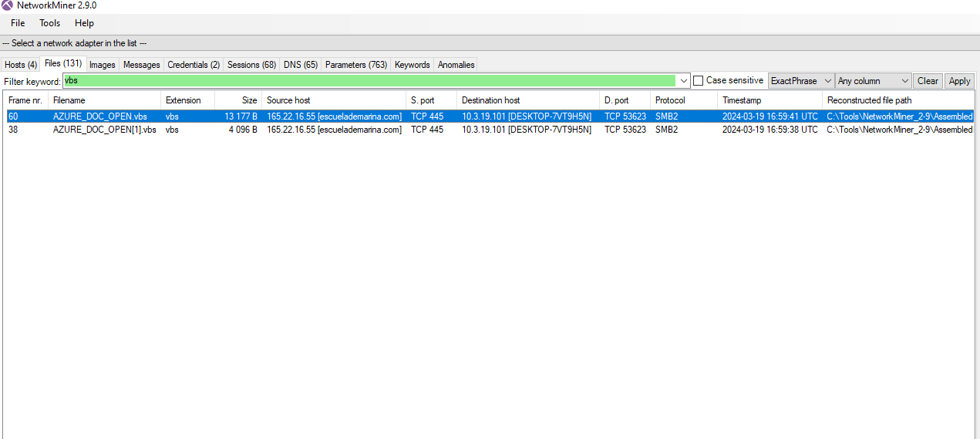Click TCP 445 port cell in frame 38 row

pyautogui.click(x=427, y=130)
